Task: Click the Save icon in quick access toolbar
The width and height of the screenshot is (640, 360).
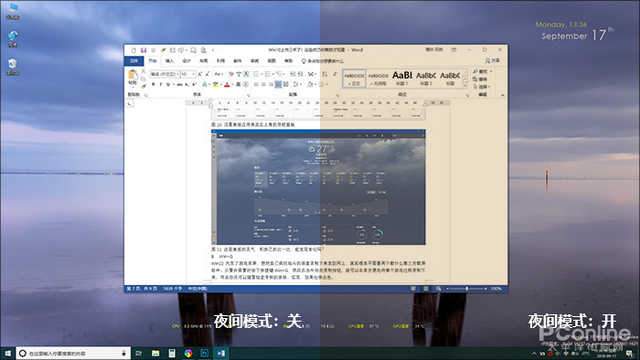Action: click(x=143, y=50)
